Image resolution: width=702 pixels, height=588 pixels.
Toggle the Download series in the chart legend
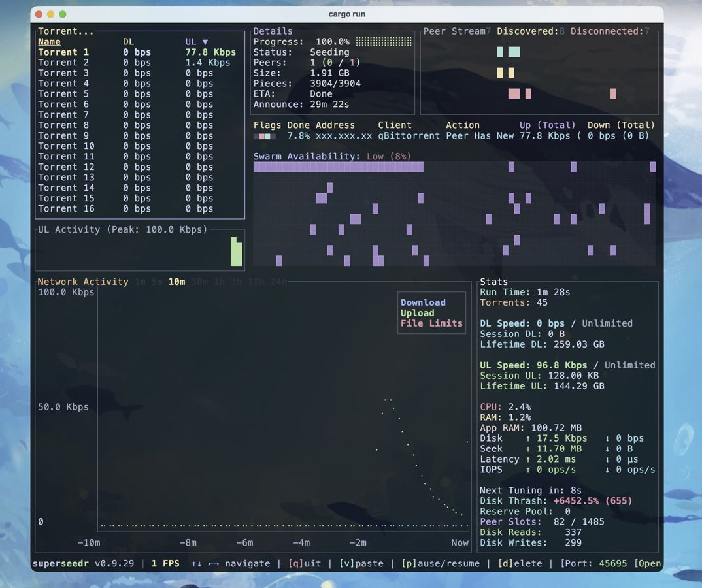[423, 302]
